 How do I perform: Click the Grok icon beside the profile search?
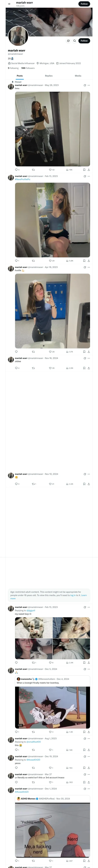coord(68,41)
